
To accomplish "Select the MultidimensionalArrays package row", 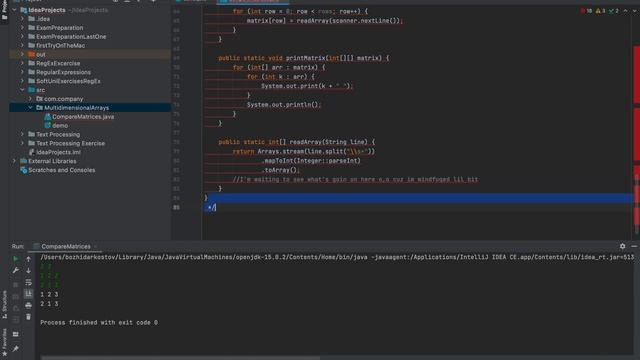I will tap(90, 108).
